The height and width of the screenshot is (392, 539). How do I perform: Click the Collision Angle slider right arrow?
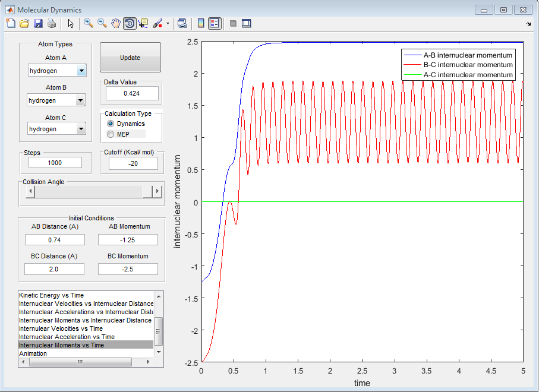pos(157,191)
